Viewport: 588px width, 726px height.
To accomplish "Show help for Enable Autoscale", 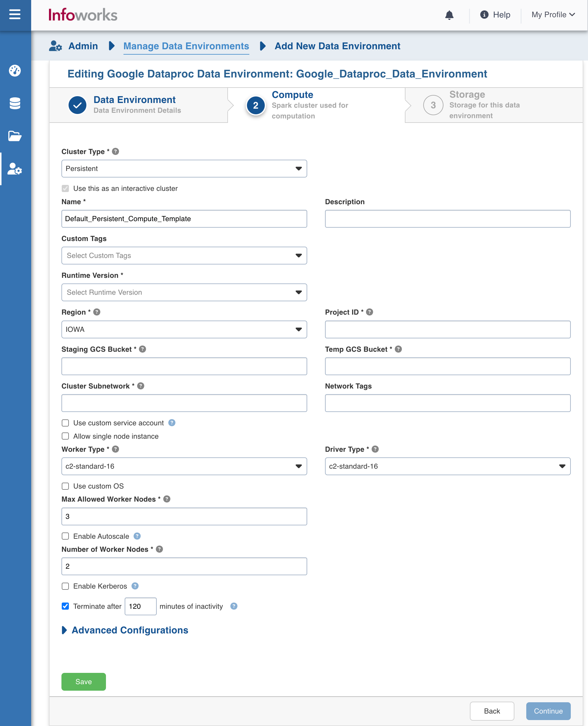I will pyautogui.click(x=137, y=536).
